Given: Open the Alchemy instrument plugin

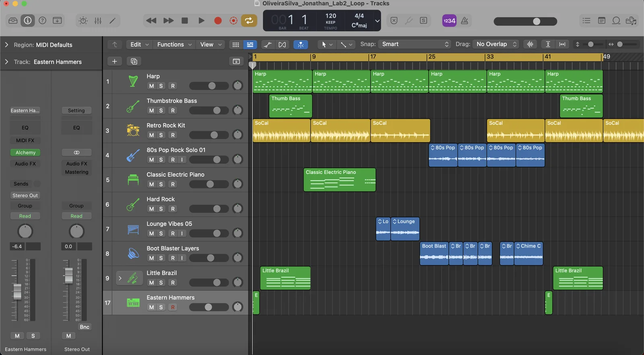Looking at the screenshot, I should tap(25, 153).
